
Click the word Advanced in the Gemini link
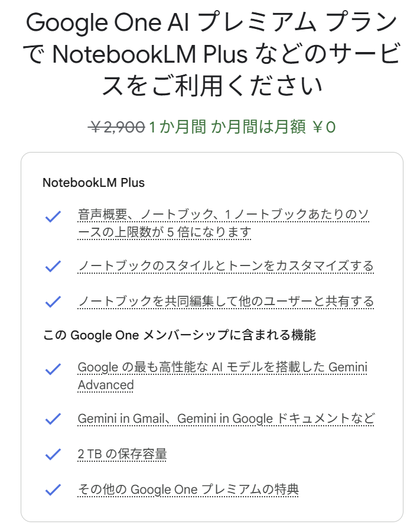(x=106, y=385)
